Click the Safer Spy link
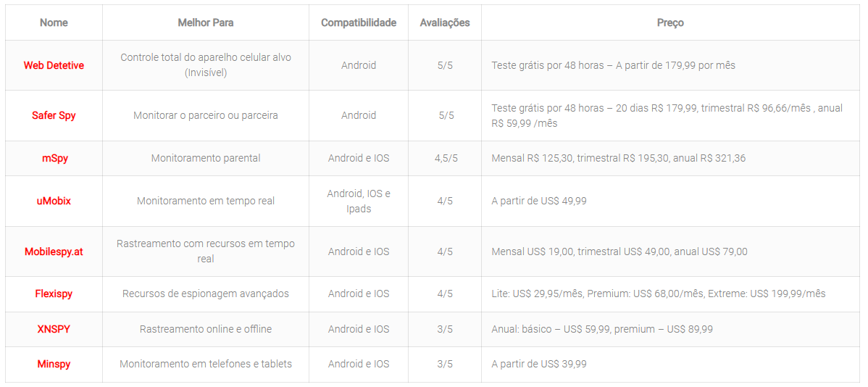Viewport: 868px width, 387px height. pos(54,115)
